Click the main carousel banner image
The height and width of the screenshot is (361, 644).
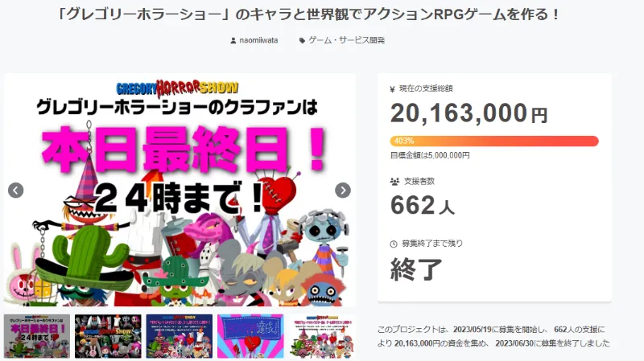tap(180, 190)
